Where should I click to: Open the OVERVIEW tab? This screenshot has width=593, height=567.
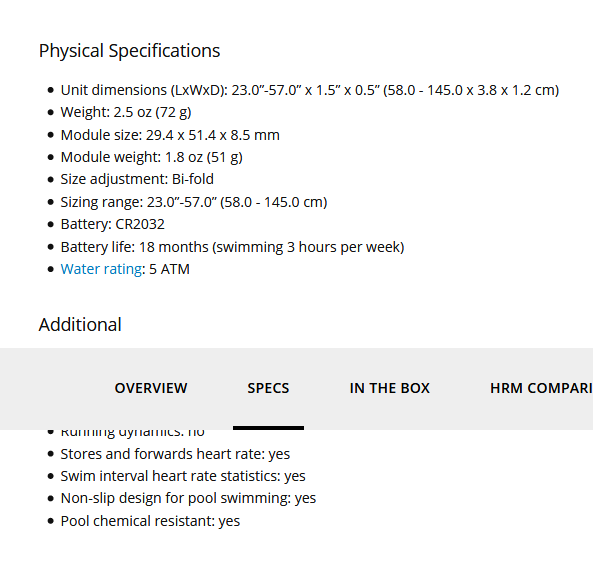[151, 388]
